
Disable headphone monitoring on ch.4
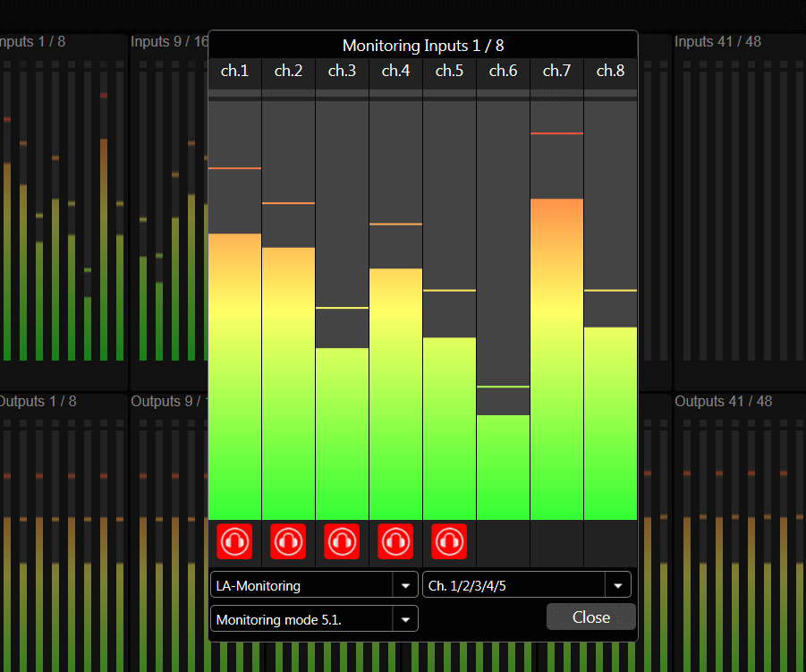coord(395,541)
